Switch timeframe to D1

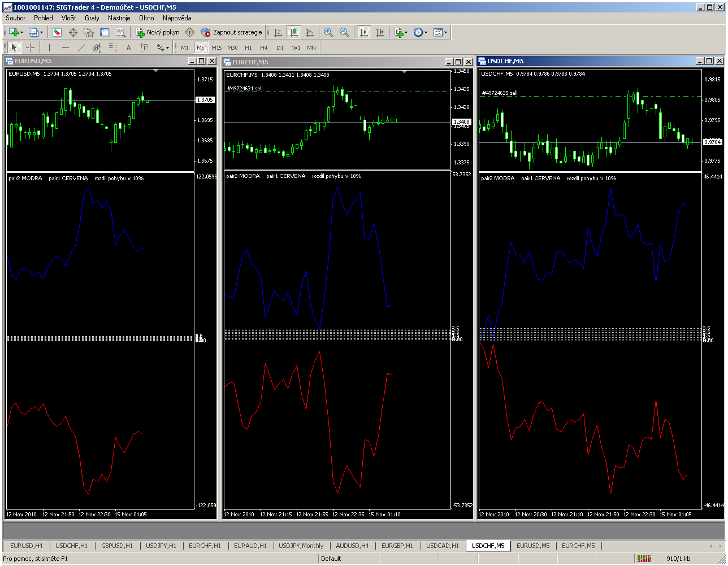point(280,47)
